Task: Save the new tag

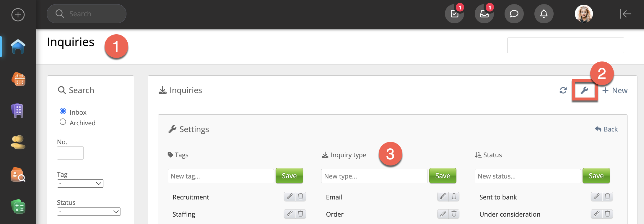Action: pyautogui.click(x=289, y=176)
